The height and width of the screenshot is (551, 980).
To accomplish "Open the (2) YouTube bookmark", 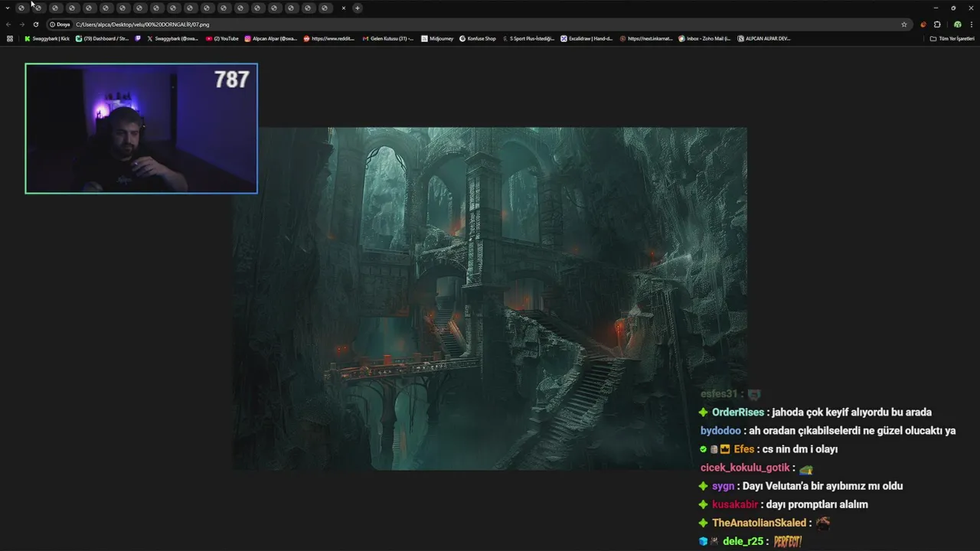I will pyautogui.click(x=222, y=38).
